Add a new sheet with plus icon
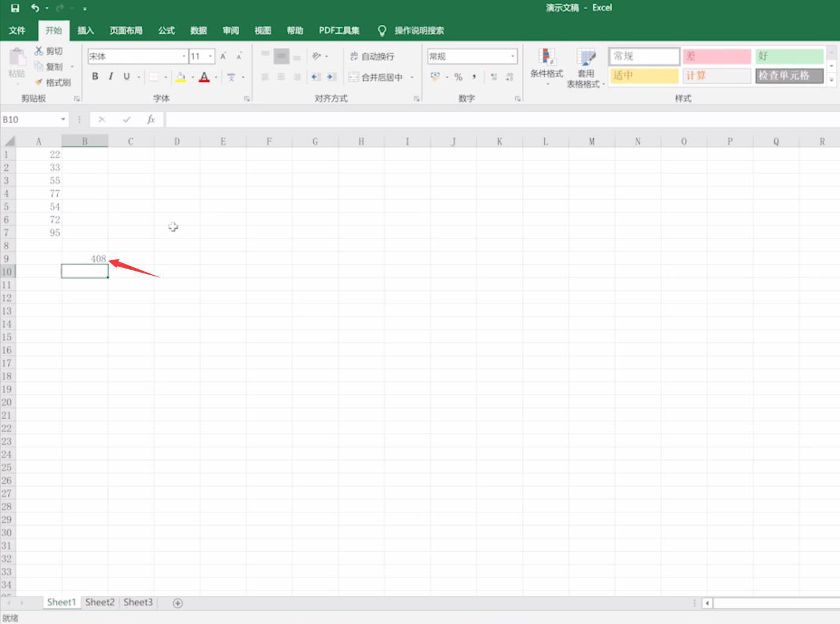This screenshot has width=840, height=624. tap(177, 603)
